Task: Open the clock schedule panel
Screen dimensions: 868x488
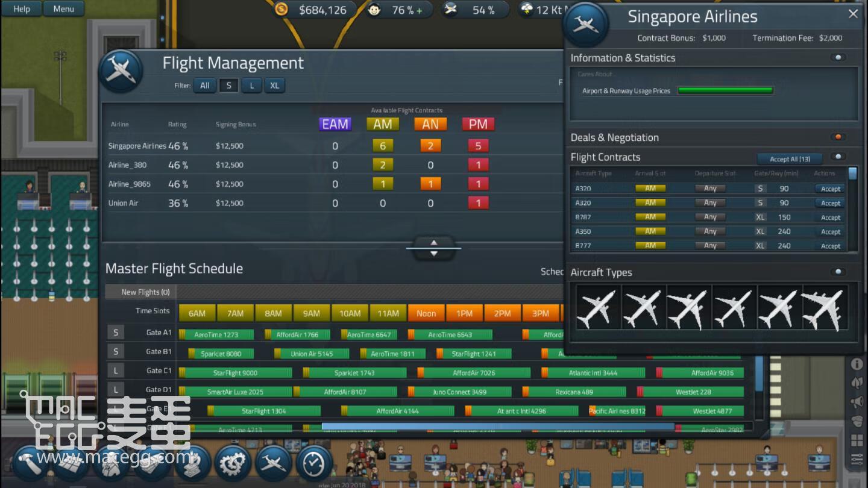Action: pos(313,463)
